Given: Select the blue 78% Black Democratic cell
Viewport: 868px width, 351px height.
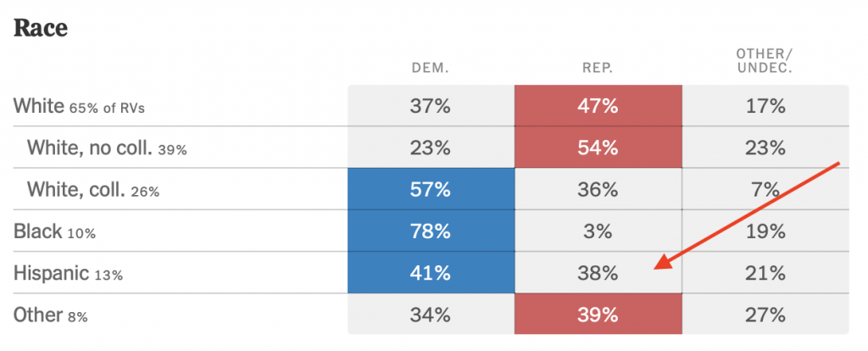Looking at the screenshot, I should point(430,231).
